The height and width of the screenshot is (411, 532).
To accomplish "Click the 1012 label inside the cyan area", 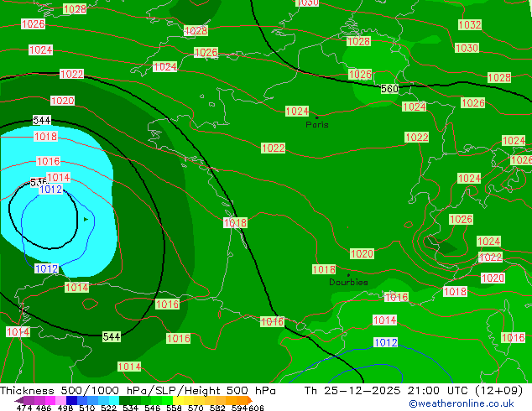I will [x=51, y=190].
